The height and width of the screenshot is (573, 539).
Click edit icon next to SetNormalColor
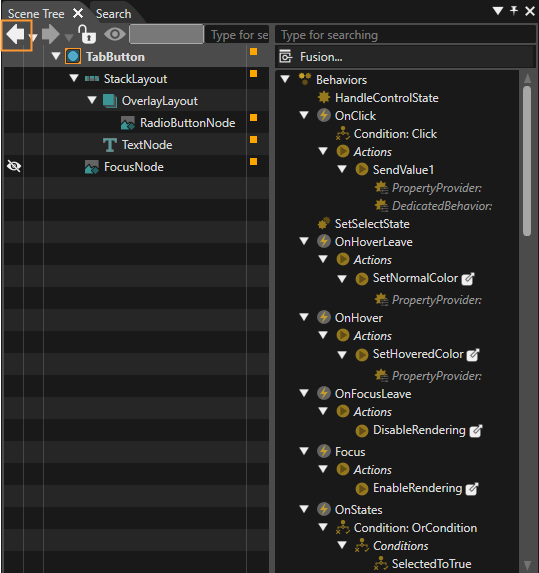point(468,279)
